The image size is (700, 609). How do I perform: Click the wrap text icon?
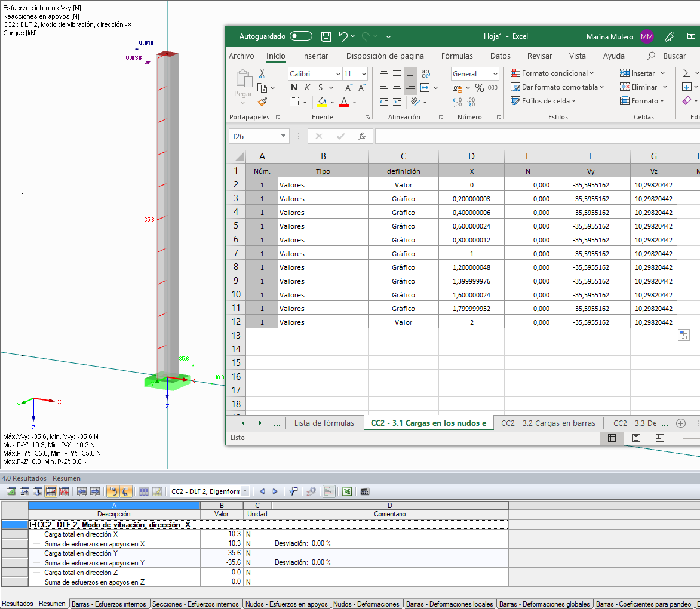(x=425, y=73)
